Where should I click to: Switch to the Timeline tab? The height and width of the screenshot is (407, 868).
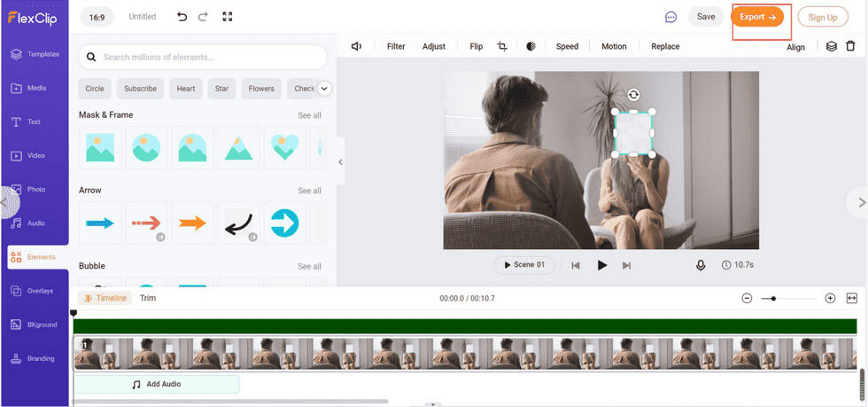tap(105, 298)
